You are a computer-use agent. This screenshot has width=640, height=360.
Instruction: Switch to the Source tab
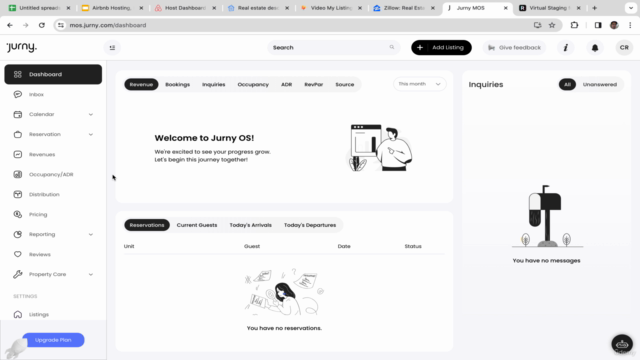(344, 84)
